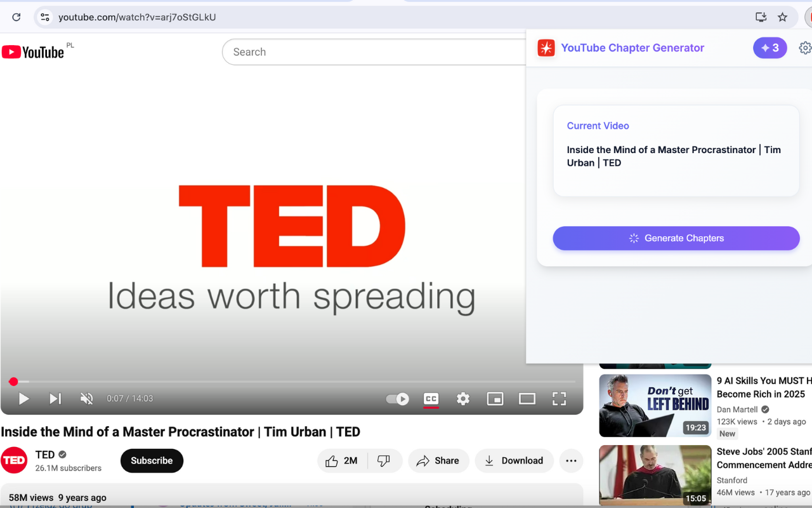Viewport: 812px width, 508px height.
Task: Open the 9 AI Skills video title
Action: [x=764, y=387]
